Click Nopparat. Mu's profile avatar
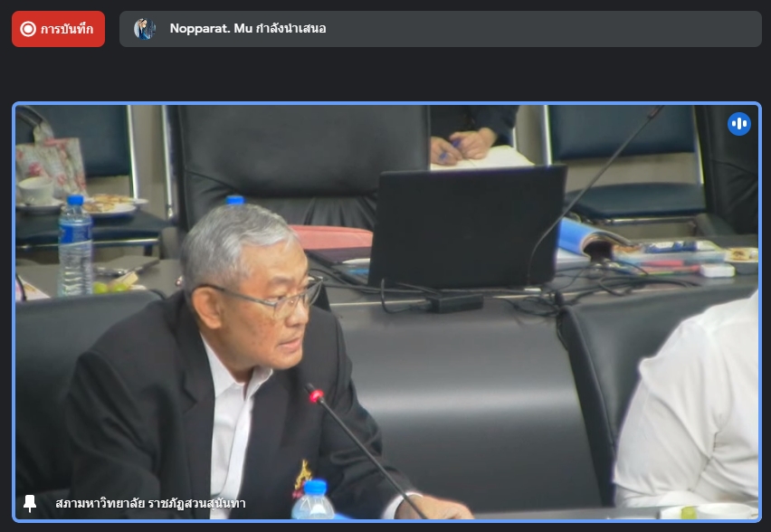Screen dimensions: 771x532 point(145,29)
